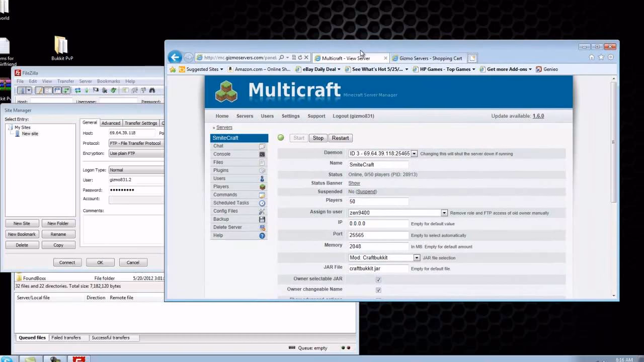644x362 pixels.
Task: Click the Help question mark icon
Action: point(262,235)
